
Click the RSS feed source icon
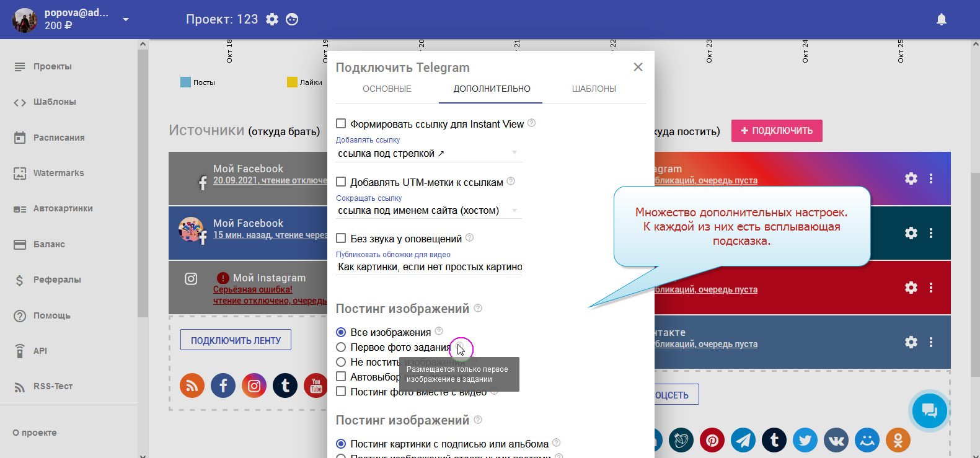(192, 385)
